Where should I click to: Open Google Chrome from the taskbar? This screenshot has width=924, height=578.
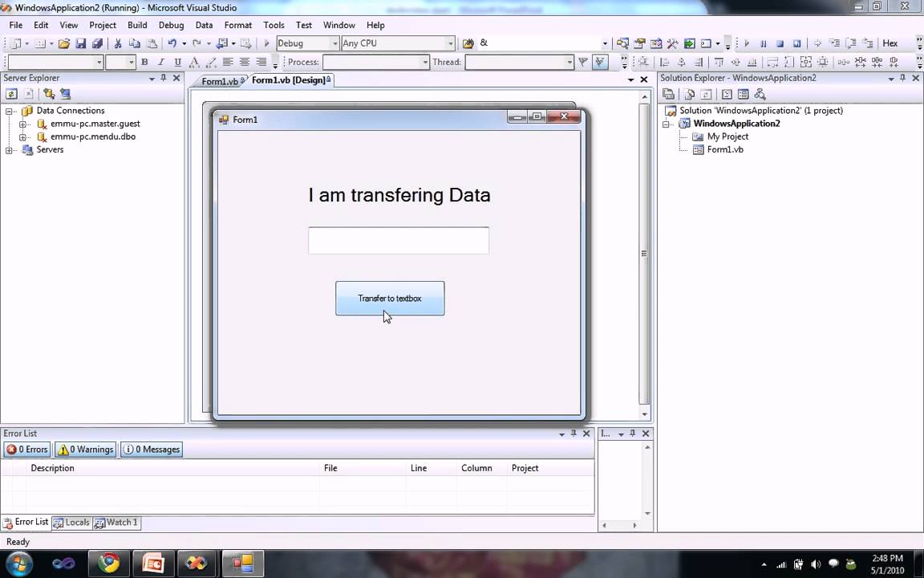tap(109, 564)
